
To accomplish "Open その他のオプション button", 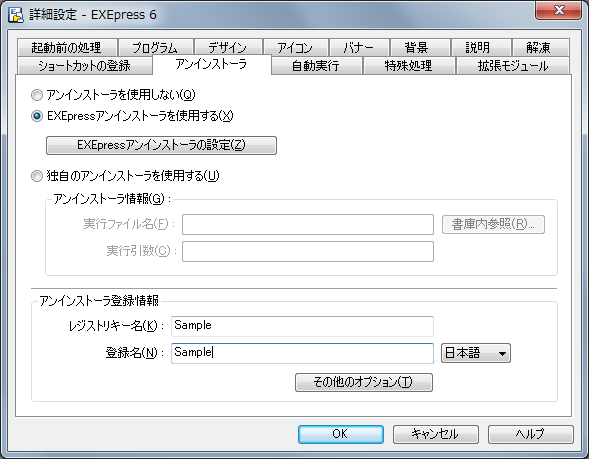I will click(364, 382).
